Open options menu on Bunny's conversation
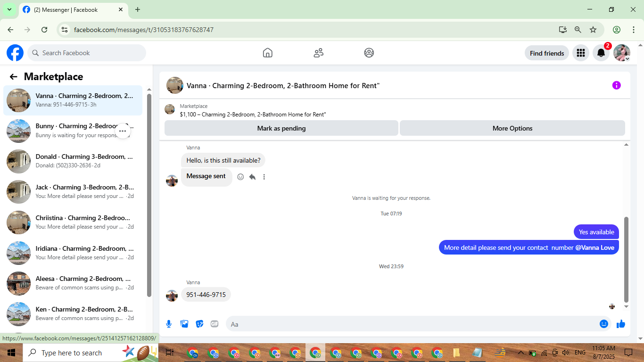The image size is (644, 362). tap(123, 131)
